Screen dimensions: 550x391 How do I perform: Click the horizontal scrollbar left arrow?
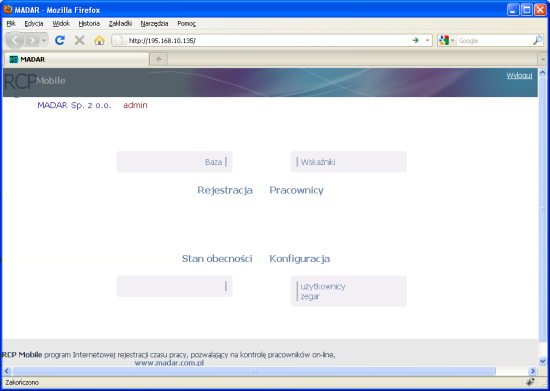pyautogui.click(x=7, y=371)
